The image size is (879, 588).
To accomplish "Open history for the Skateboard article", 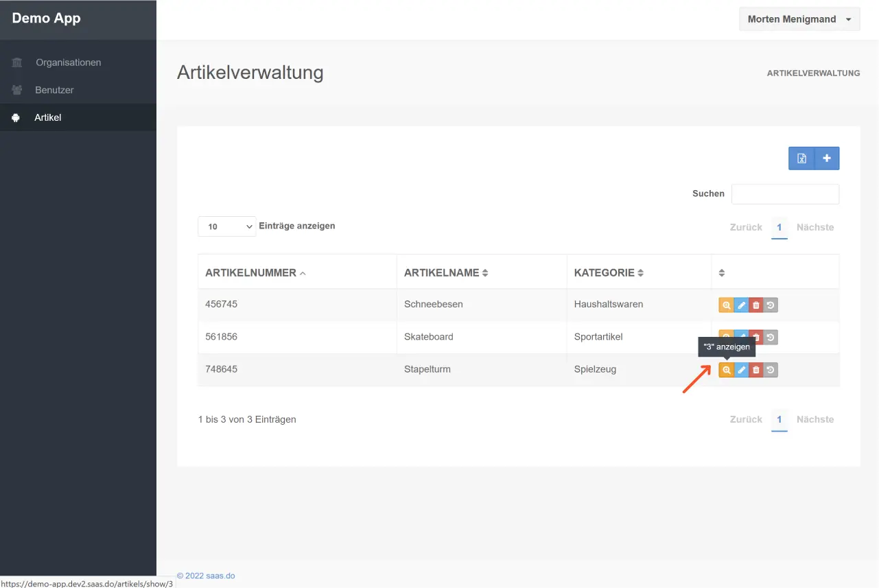I will tap(771, 338).
